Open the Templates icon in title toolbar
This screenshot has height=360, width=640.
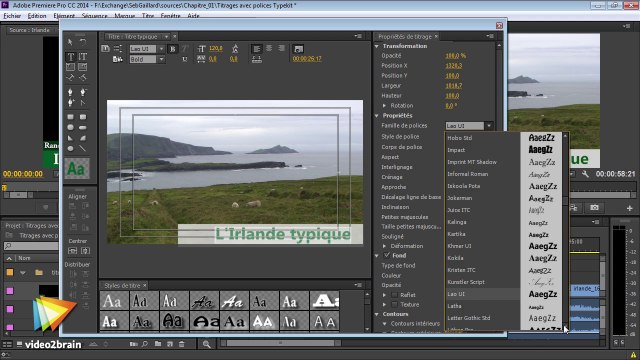tap(118, 59)
